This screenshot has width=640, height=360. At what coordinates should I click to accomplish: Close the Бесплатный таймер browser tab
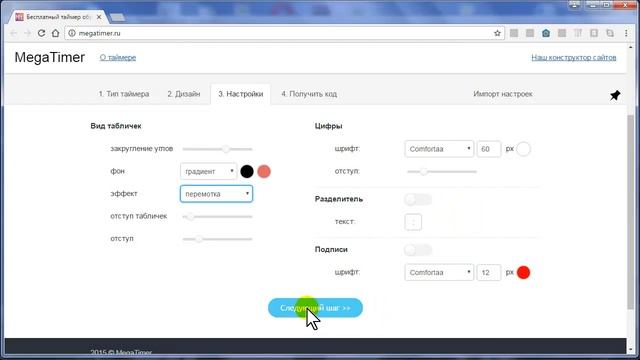point(99,17)
